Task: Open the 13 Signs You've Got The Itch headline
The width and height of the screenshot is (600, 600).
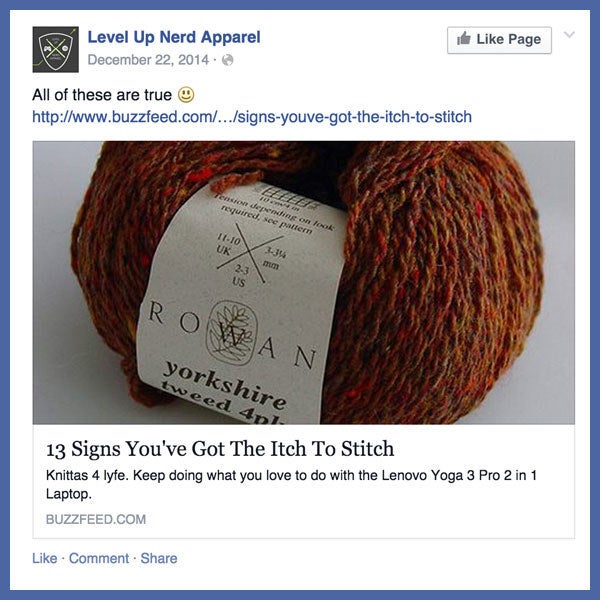Action: (x=220, y=448)
